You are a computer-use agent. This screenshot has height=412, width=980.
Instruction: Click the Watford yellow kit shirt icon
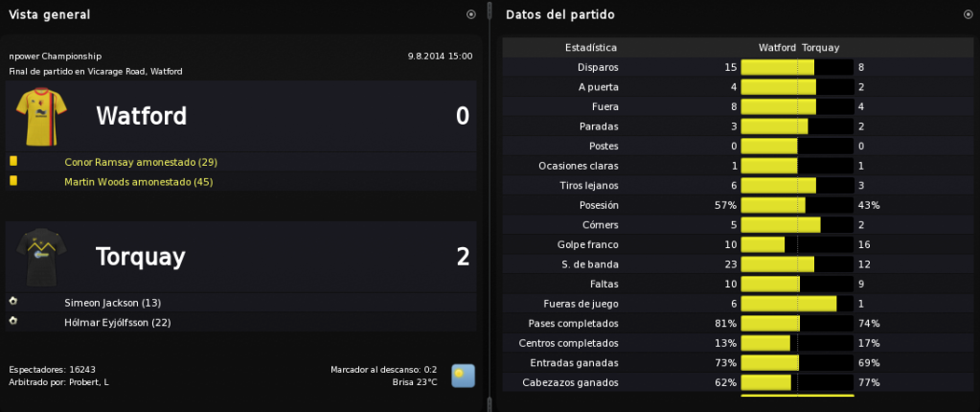(40, 116)
